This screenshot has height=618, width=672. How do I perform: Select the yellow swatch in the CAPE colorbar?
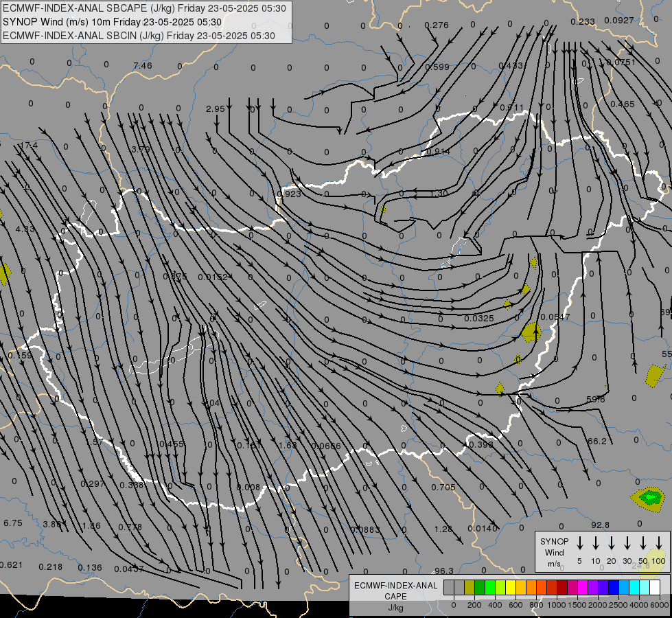coord(511,588)
